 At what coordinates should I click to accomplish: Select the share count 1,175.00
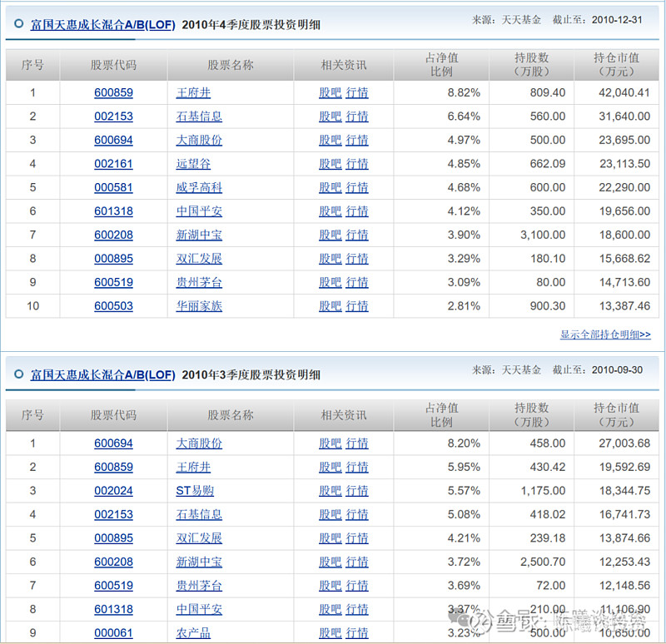point(543,491)
